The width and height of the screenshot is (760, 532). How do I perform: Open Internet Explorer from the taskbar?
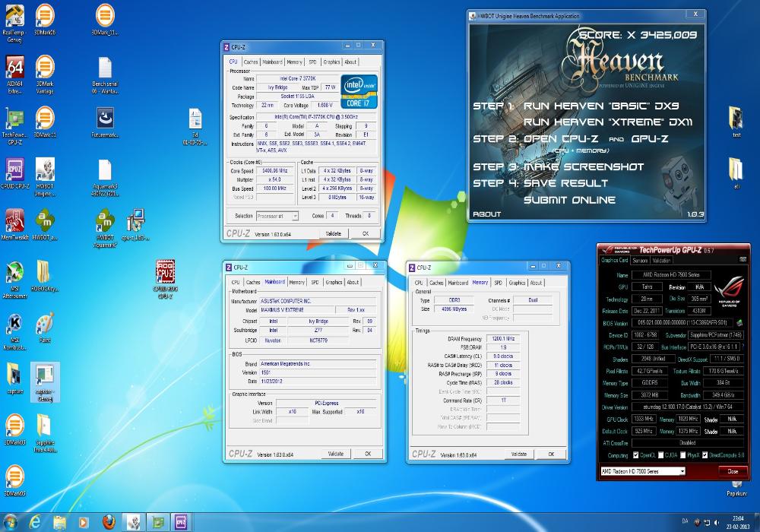tap(35, 522)
